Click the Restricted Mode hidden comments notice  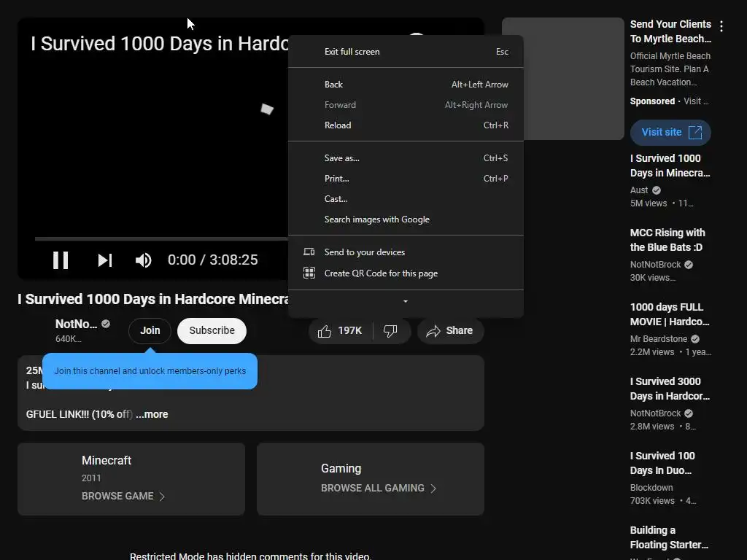click(x=251, y=556)
